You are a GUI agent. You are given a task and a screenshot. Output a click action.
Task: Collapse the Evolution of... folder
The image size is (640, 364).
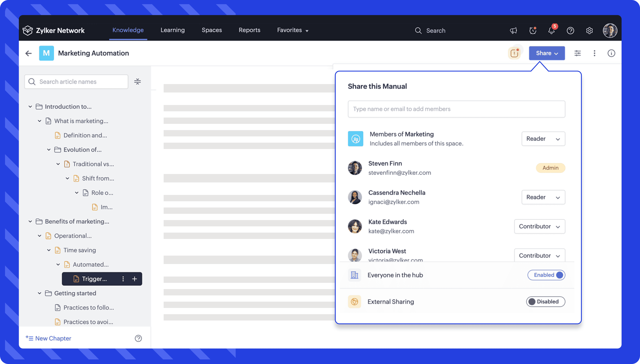49,150
